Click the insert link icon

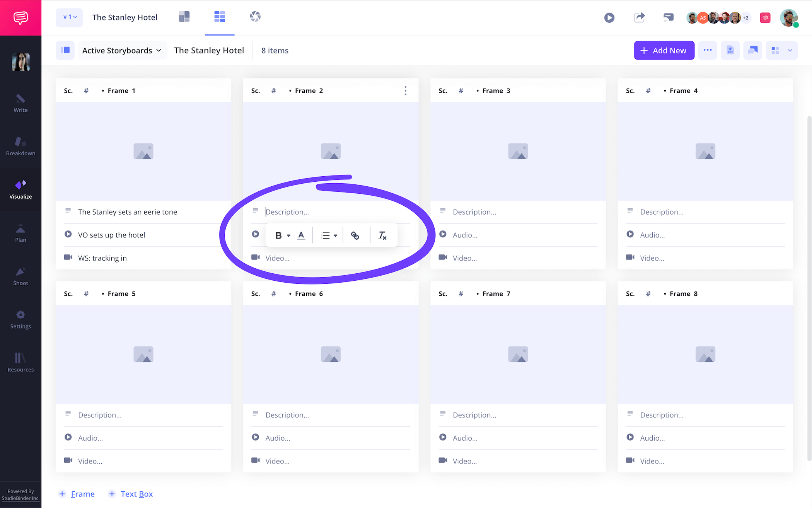[355, 235]
